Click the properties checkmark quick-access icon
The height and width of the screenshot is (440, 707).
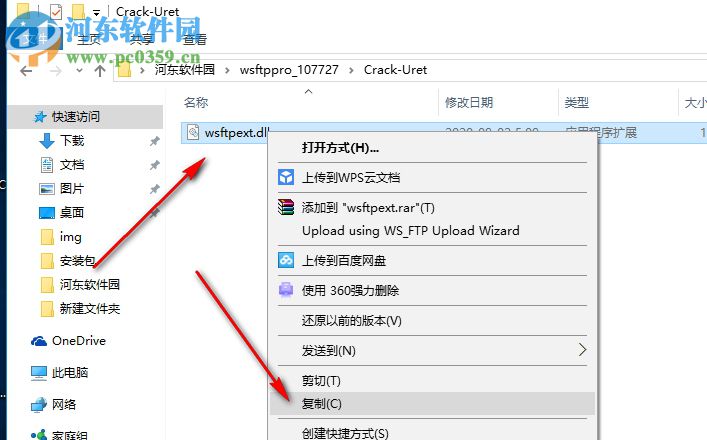click(x=55, y=11)
